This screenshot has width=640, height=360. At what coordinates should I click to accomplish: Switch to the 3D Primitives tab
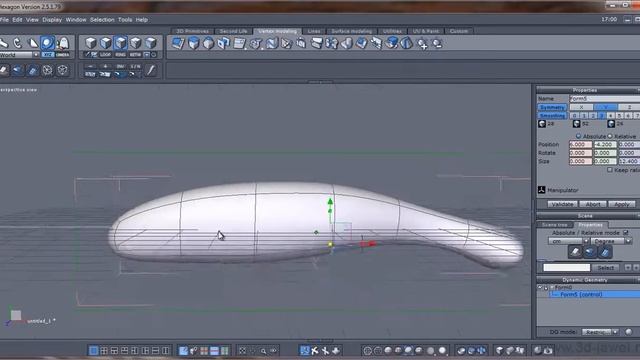click(x=192, y=31)
